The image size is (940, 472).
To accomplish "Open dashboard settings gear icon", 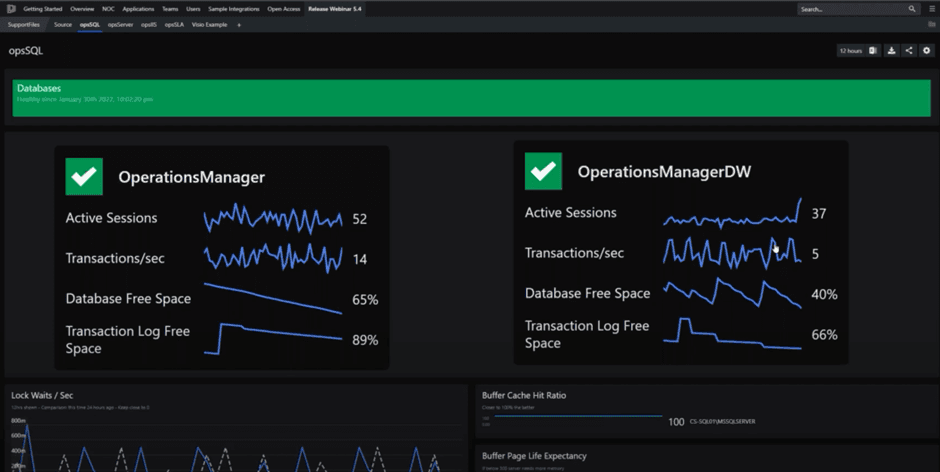I will pos(926,51).
